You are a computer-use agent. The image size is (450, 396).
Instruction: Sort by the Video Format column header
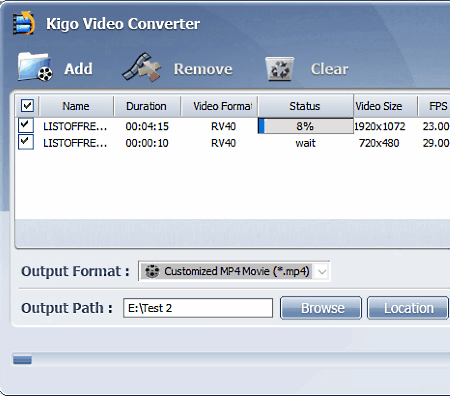(220, 106)
